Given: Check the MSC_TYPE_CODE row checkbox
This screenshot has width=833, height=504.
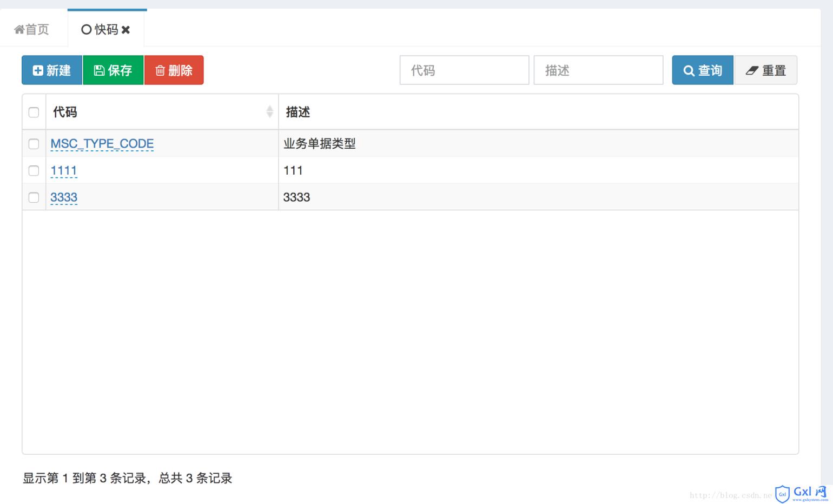Looking at the screenshot, I should coord(34,144).
